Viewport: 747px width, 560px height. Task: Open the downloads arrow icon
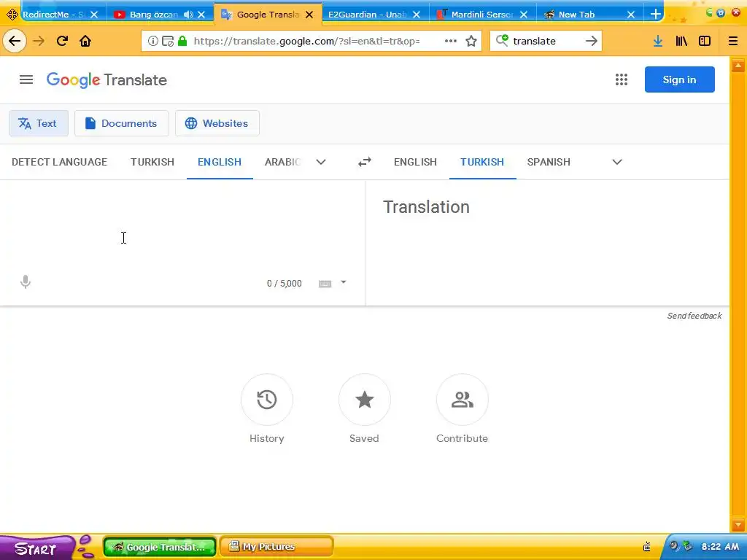[658, 41]
